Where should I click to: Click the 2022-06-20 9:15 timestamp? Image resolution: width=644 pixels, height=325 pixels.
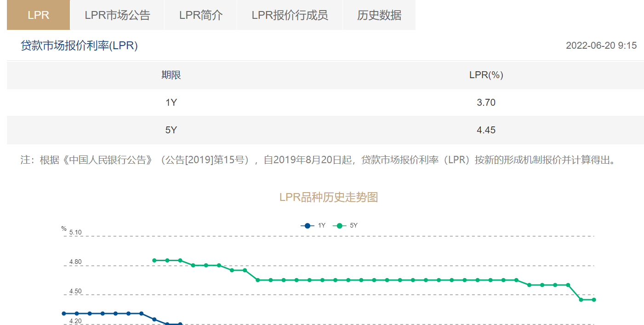point(601,46)
